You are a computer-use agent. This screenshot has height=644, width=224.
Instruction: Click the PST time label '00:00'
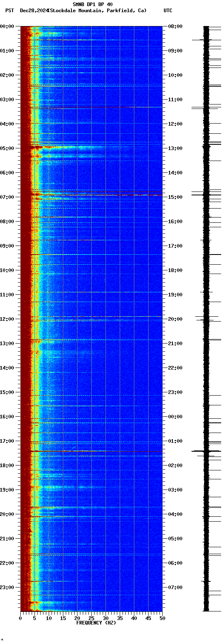(7, 26)
